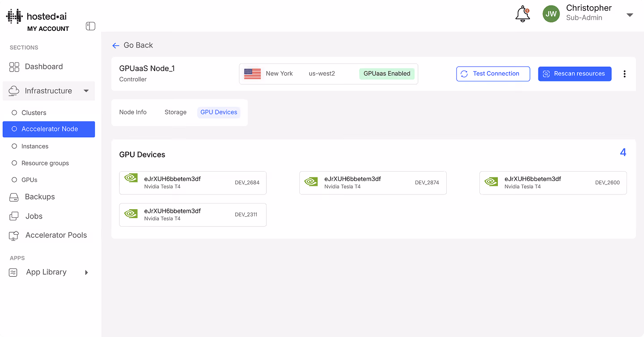Click the DEV_2600 device ID text

coord(607,183)
